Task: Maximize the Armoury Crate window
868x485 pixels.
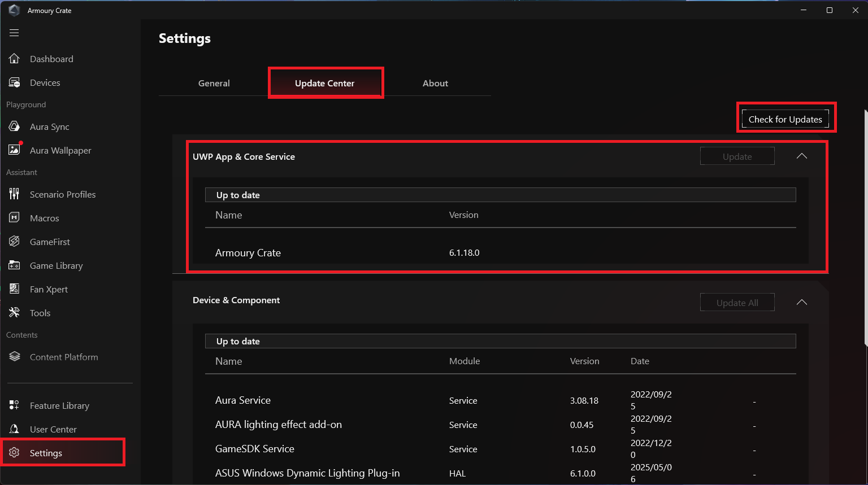Action: (x=830, y=10)
